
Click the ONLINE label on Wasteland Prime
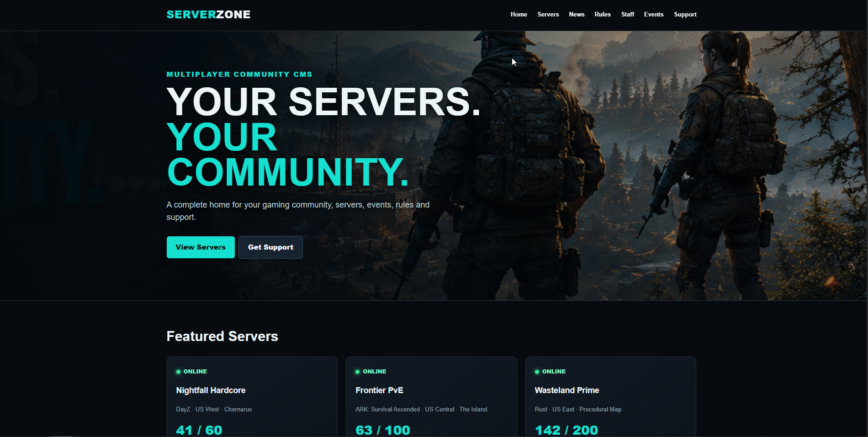[554, 372]
